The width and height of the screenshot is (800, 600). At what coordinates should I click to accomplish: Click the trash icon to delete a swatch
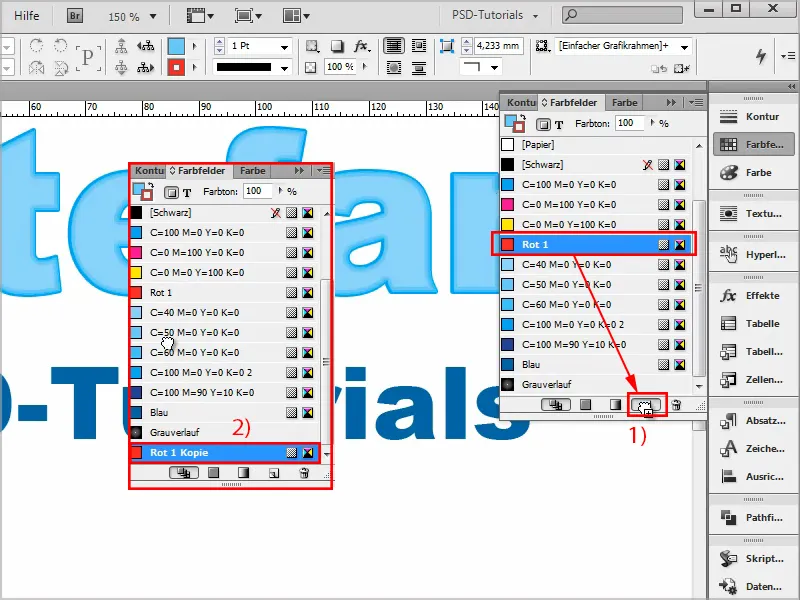pyautogui.click(x=677, y=405)
